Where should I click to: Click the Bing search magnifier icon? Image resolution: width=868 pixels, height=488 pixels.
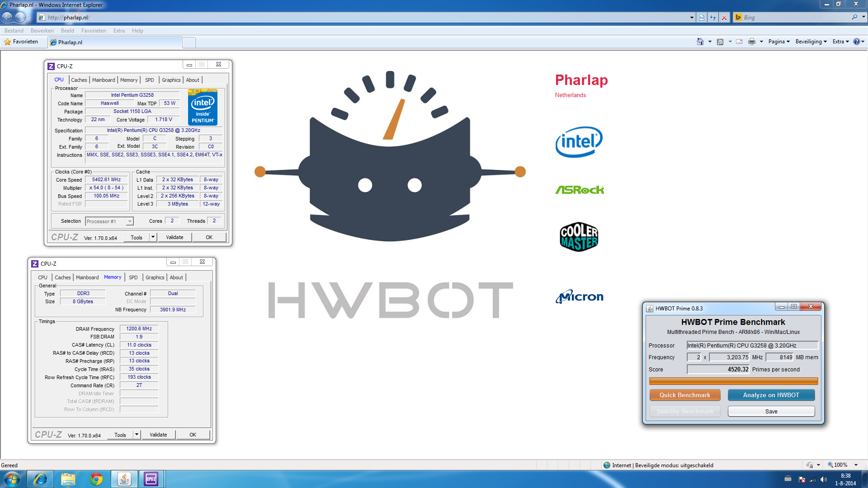(854, 17)
